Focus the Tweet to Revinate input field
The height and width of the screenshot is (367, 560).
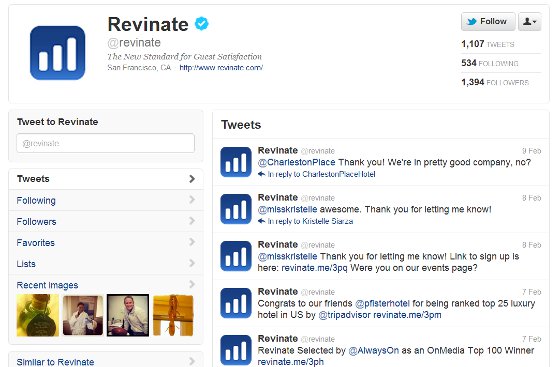pos(105,143)
